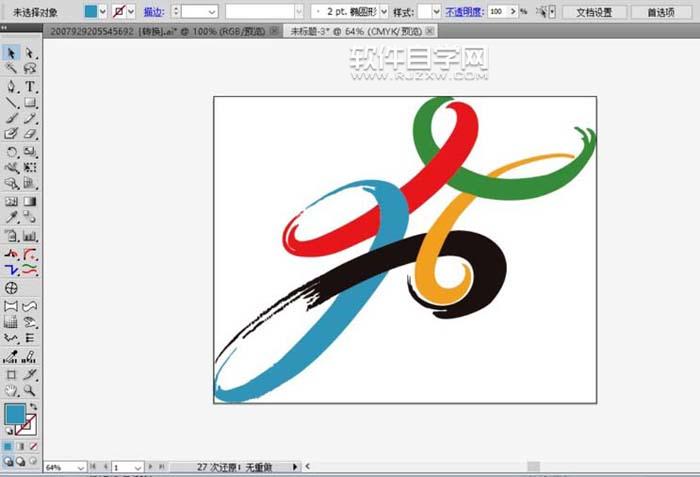Choose the Rectangle shape tool
This screenshot has width=700, height=477.
coord(30,102)
